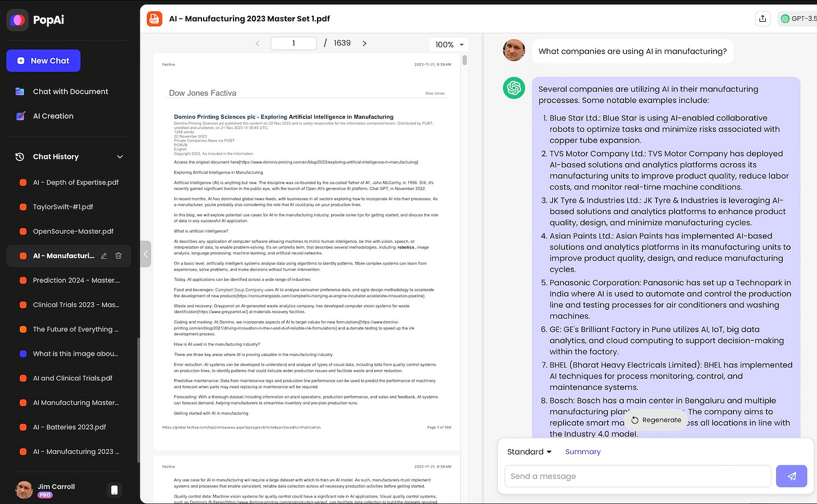This screenshot has width=817, height=504.
Task: Click the Summary link
Action: pyautogui.click(x=582, y=452)
